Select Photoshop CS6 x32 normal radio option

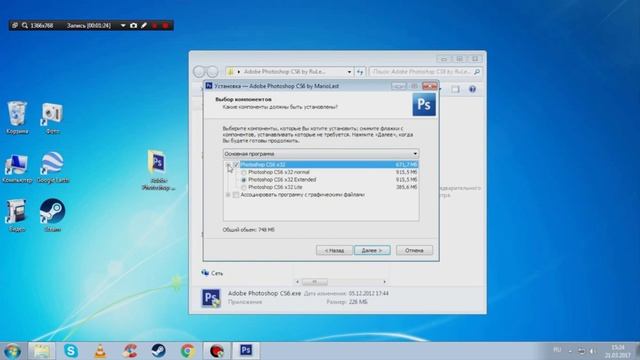click(x=244, y=173)
